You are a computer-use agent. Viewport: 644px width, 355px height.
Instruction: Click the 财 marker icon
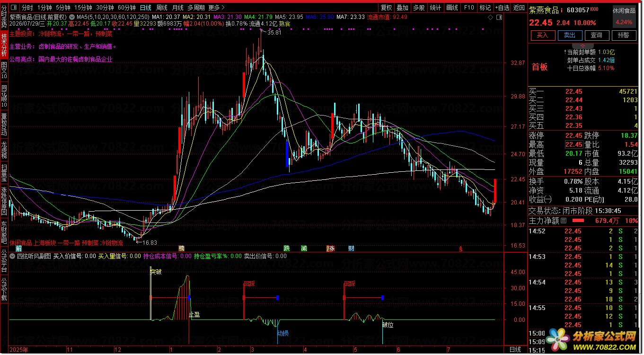click(x=351, y=248)
